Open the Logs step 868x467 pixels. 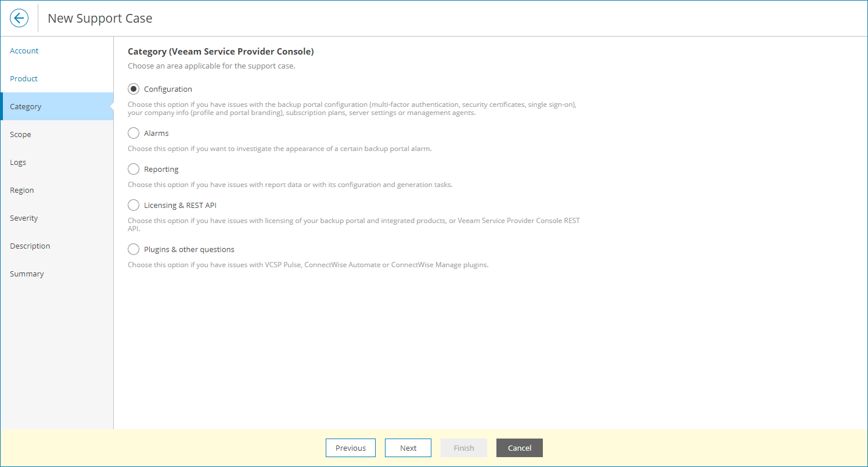57,162
